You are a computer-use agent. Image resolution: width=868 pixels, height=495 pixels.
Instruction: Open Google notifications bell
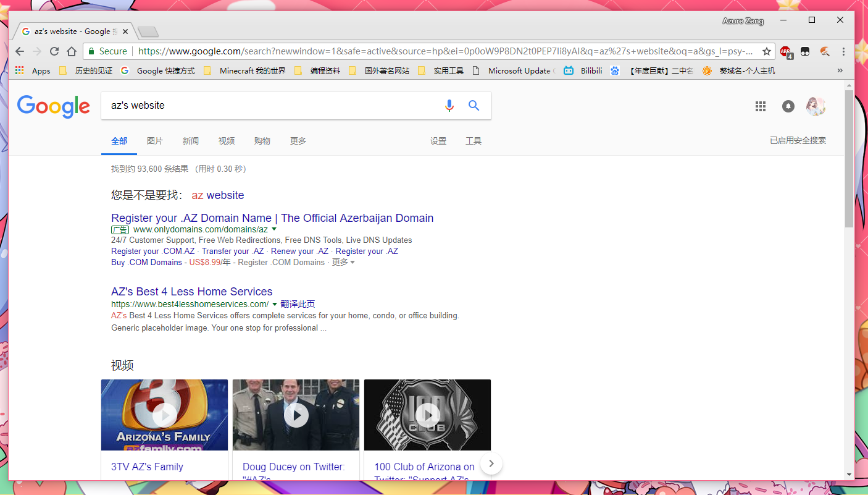pos(788,106)
